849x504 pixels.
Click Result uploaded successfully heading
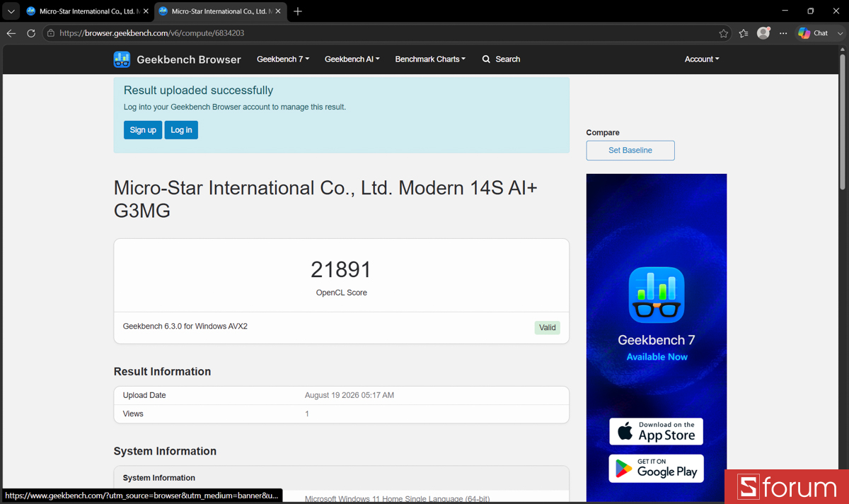coord(198,90)
